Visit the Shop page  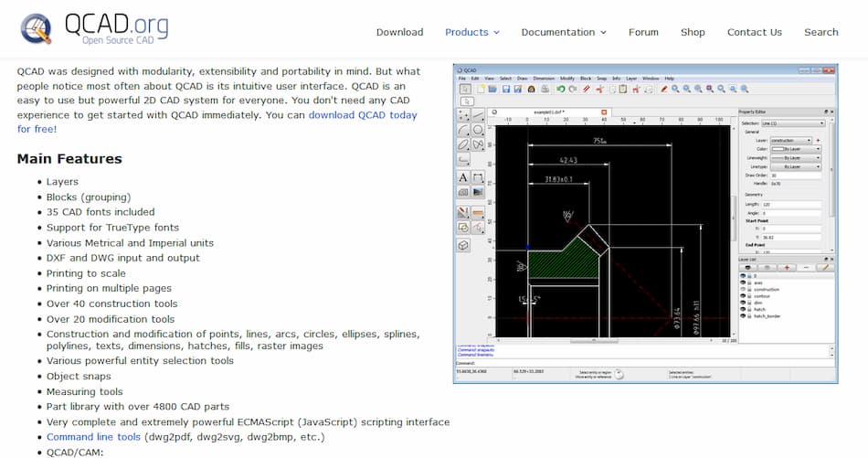693,32
